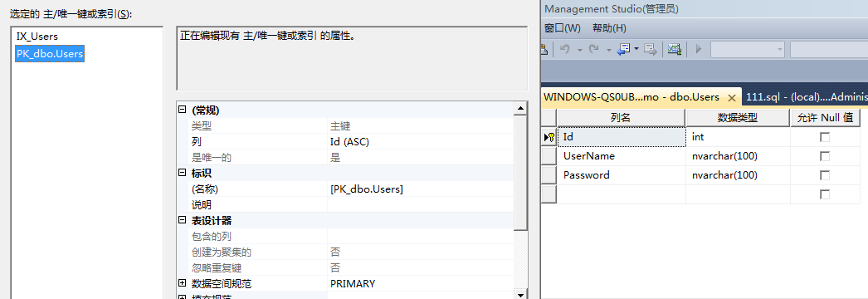Select the primary key row marker for Id
Screen dimensions: 868x299
click(x=549, y=137)
